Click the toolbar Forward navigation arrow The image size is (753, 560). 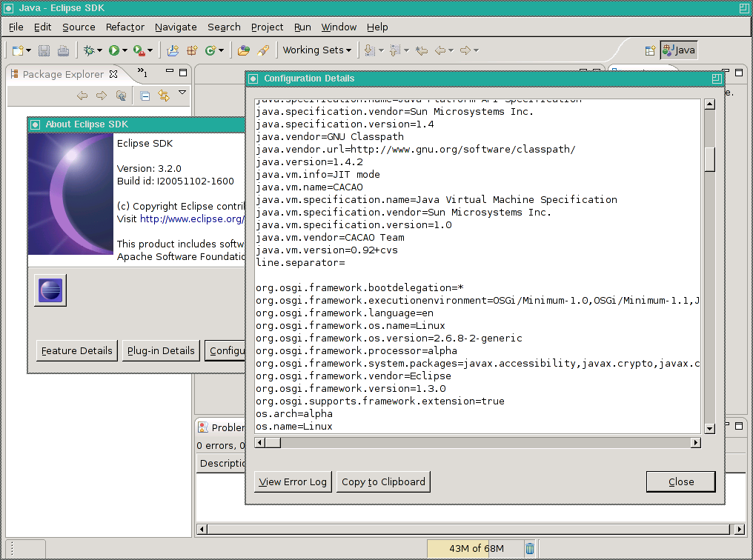(465, 50)
